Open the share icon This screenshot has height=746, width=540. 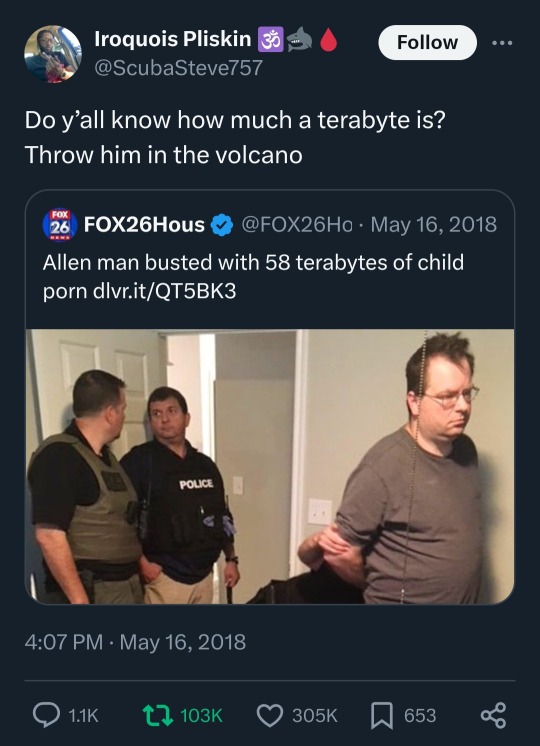(x=493, y=715)
